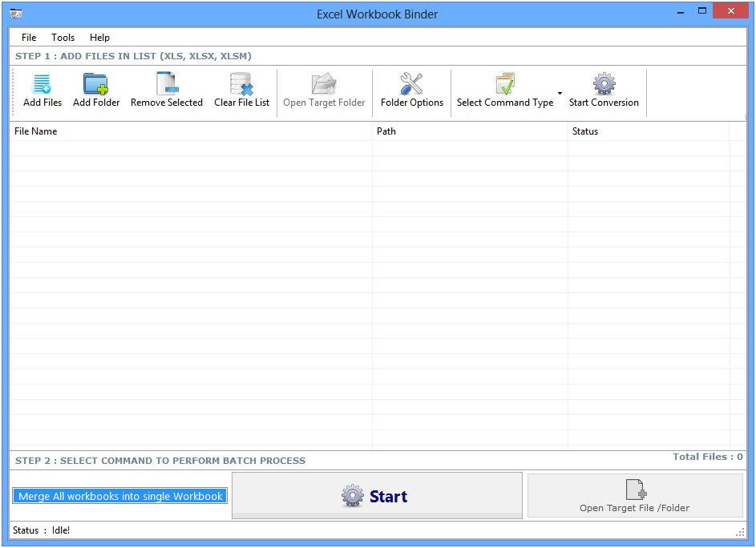Click the File Name column header
Image resolution: width=756 pixels, height=548 pixels.
coord(191,131)
